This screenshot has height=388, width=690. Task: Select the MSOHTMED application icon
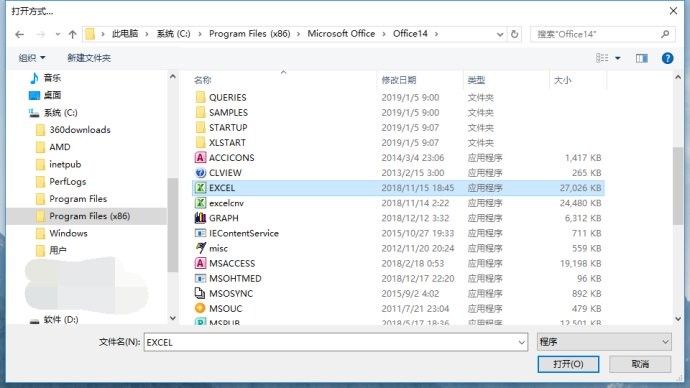tap(200, 278)
